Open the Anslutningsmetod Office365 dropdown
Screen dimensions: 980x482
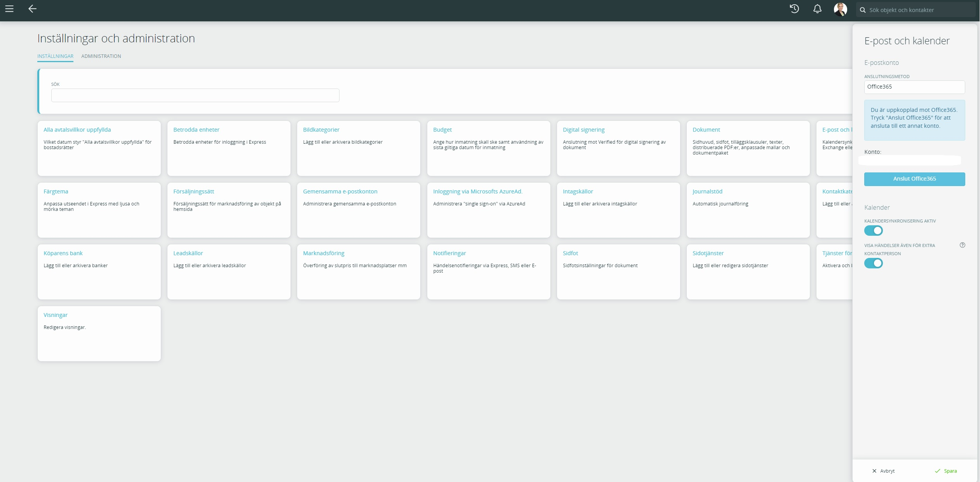914,87
